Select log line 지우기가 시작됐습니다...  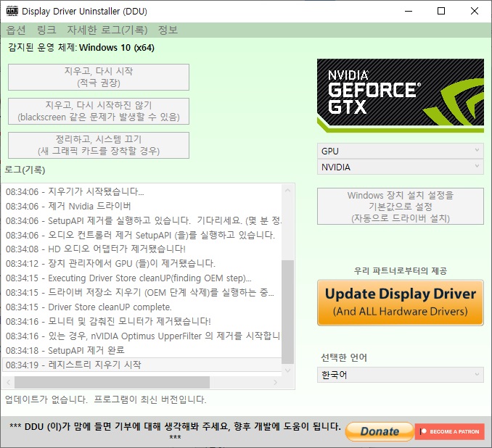142,191
